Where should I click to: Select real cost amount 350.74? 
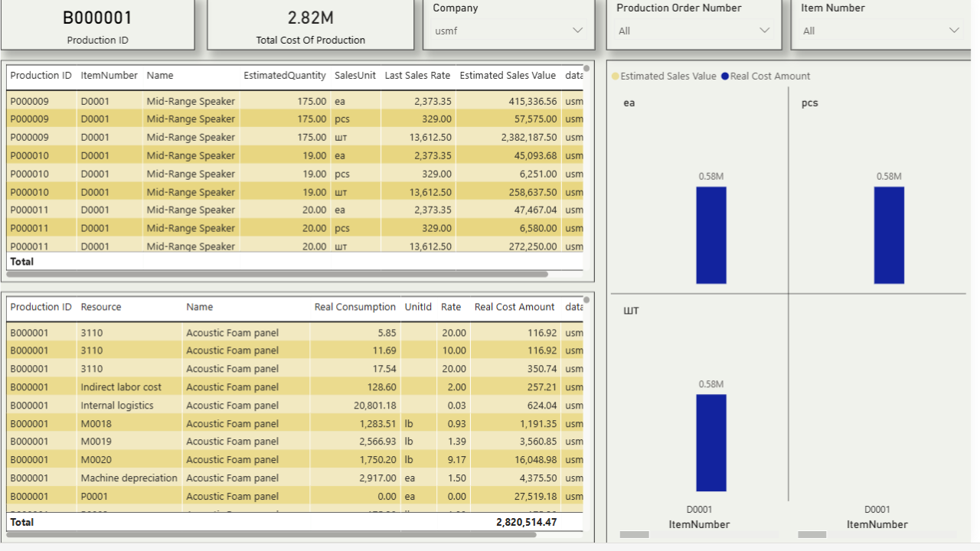542,369
